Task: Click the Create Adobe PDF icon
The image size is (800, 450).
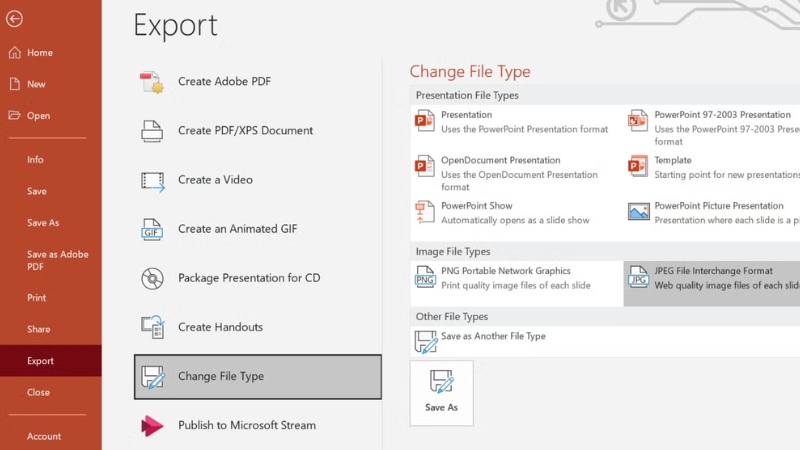Action: click(x=152, y=82)
